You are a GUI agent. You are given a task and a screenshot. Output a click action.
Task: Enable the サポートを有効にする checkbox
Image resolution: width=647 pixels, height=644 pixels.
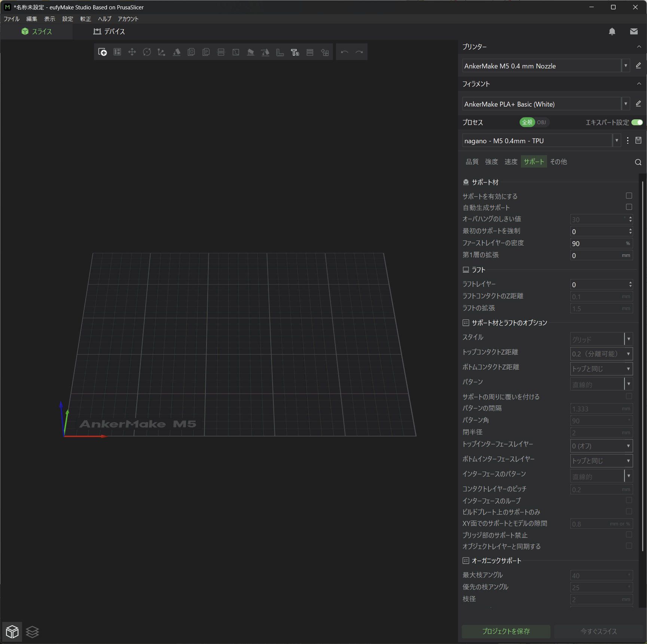[x=629, y=196]
